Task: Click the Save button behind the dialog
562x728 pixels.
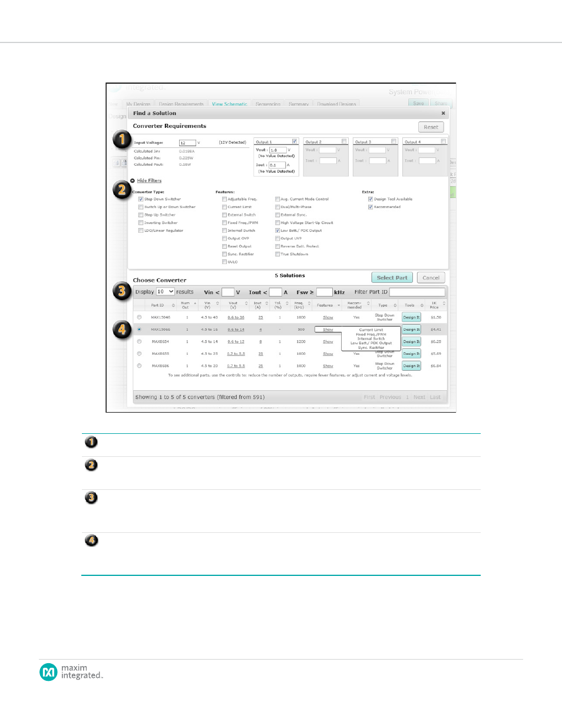Action: (418, 103)
